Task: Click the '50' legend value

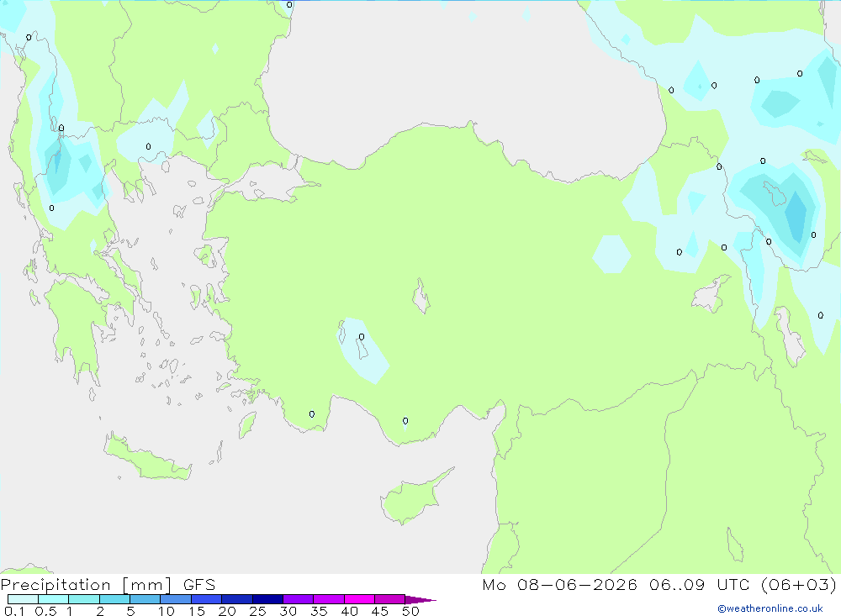Action: pyautogui.click(x=410, y=611)
